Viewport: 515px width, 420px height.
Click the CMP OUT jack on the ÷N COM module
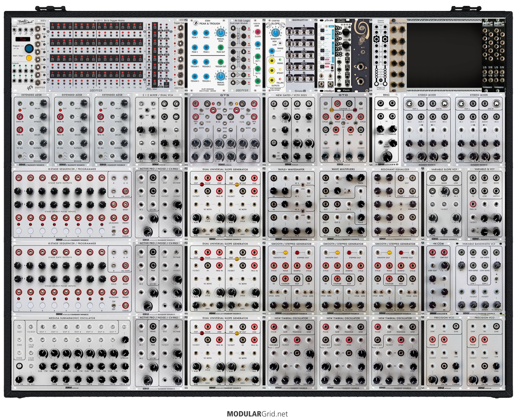point(444,253)
